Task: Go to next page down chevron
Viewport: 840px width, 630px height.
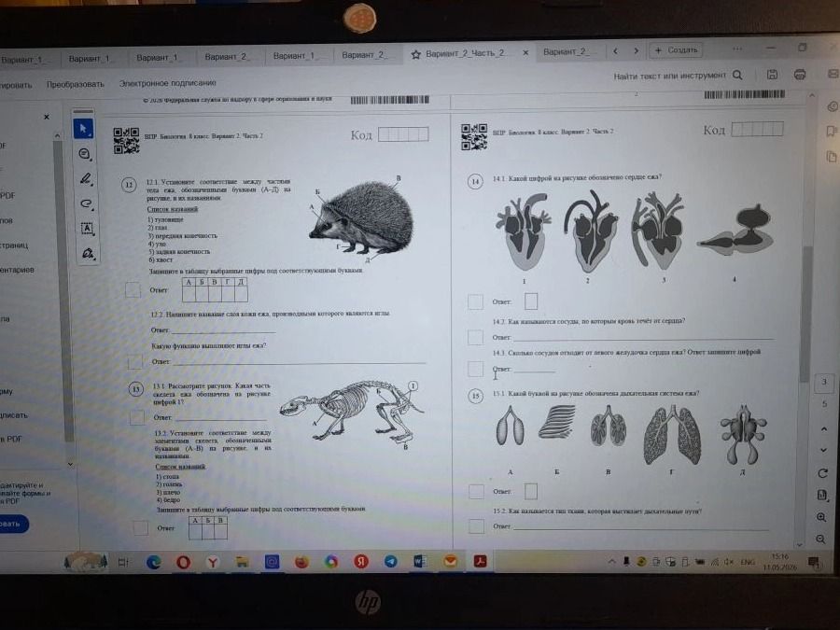Action: pyautogui.click(x=824, y=450)
